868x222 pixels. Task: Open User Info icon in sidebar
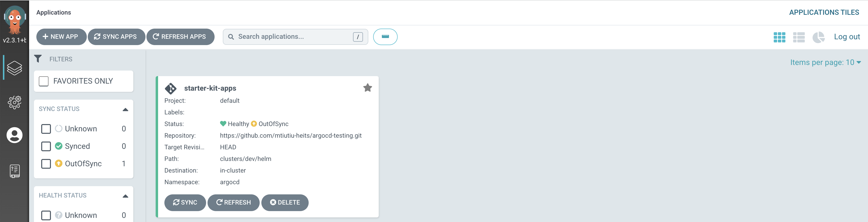click(15, 135)
